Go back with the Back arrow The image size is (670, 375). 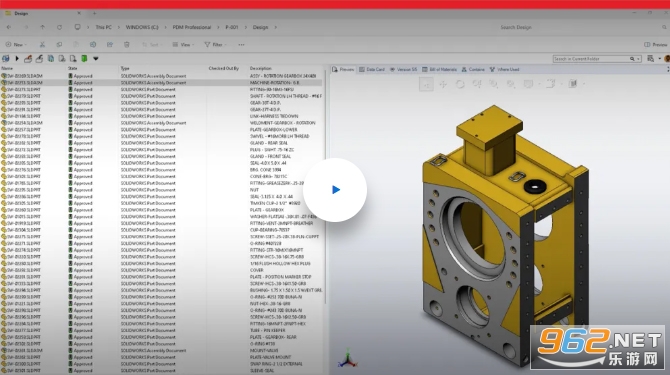point(9,27)
